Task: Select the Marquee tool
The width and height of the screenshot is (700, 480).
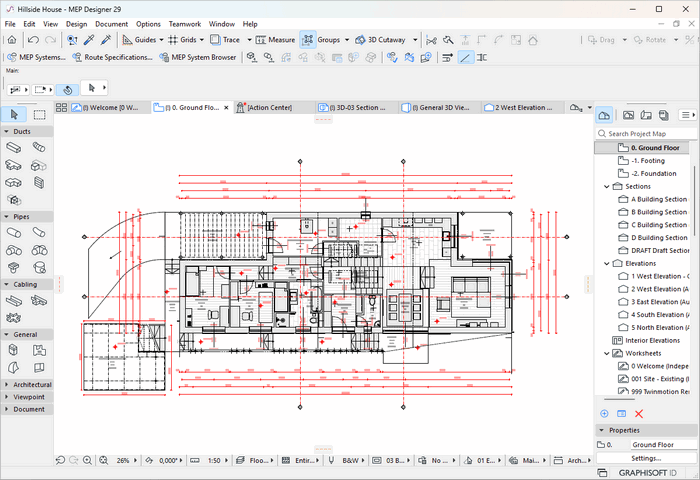Action: [39, 115]
